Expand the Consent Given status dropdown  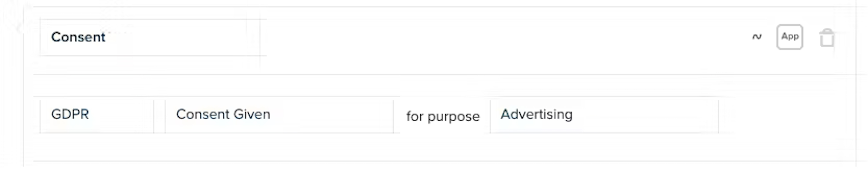point(279,115)
